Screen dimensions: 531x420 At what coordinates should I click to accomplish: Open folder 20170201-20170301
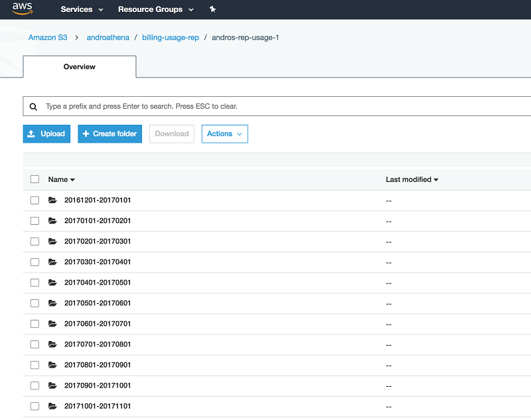98,242
